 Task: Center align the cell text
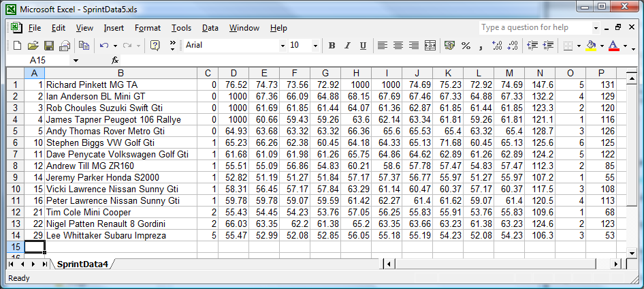398,45
